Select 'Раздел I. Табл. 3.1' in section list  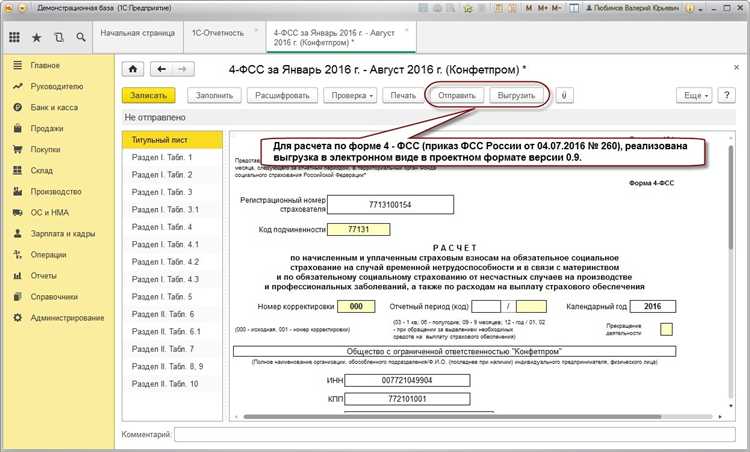pos(167,208)
